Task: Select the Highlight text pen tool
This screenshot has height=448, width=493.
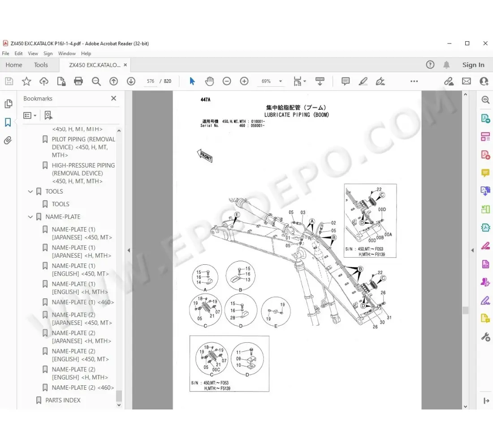Action: pos(363,82)
